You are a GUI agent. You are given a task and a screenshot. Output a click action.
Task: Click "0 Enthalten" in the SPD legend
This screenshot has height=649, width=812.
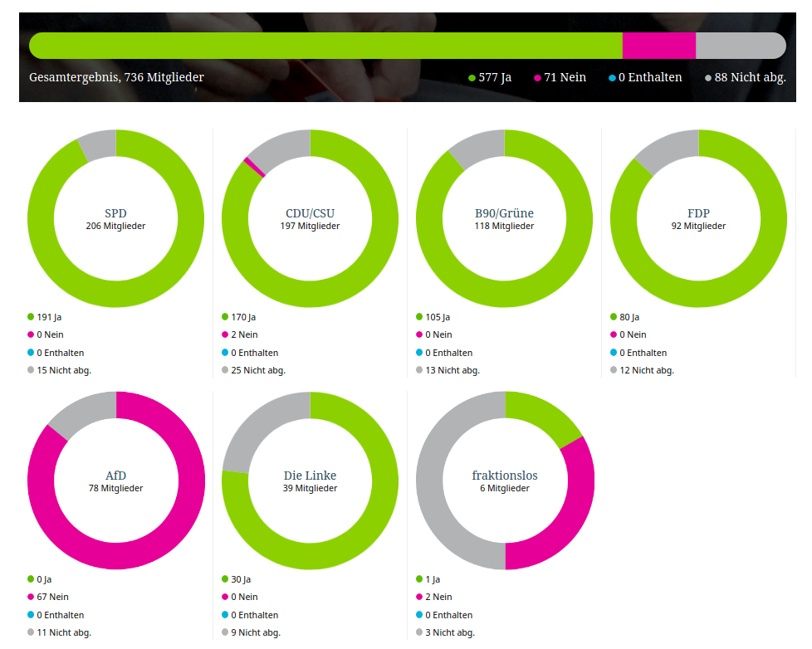click(56, 353)
